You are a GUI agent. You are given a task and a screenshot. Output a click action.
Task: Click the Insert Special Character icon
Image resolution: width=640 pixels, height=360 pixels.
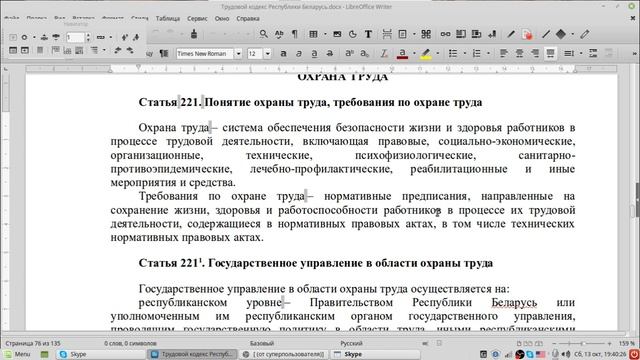(426, 34)
